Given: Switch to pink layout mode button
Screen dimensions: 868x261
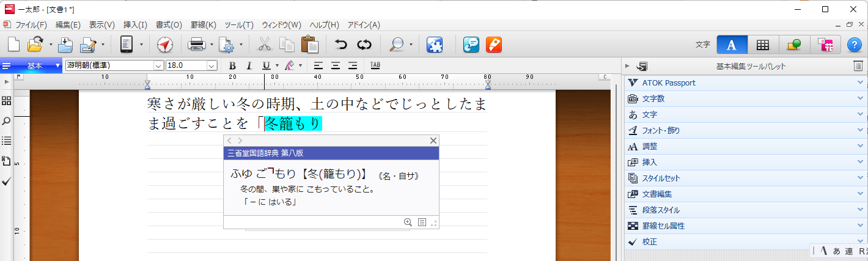Looking at the screenshot, I should coord(826,45).
